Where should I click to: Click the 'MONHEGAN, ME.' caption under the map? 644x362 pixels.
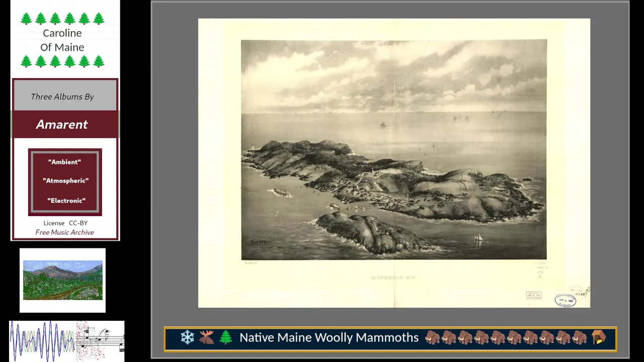coord(394,278)
